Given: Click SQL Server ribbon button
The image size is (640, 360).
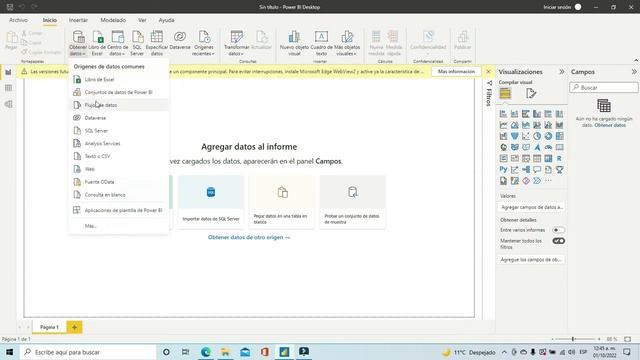Looking at the screenshot, I should click(137, 43).
